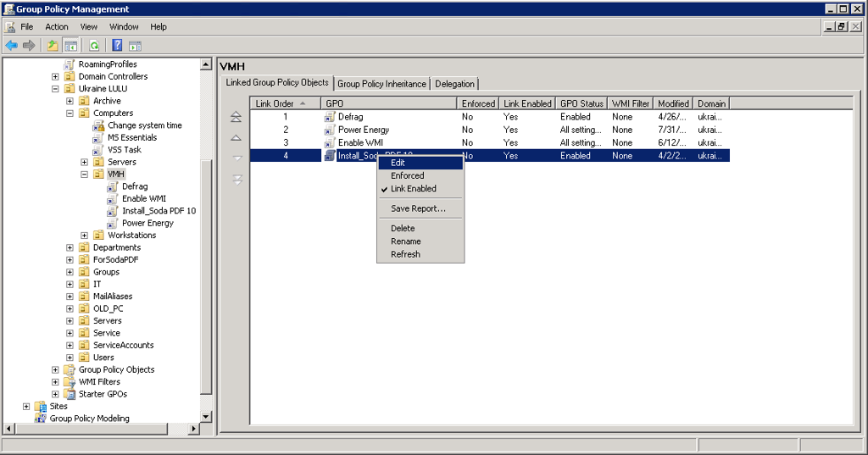Collapse the VMH node
Viewport: 868px width, 455px height.
pyautogui.click(x=84, y=175)
